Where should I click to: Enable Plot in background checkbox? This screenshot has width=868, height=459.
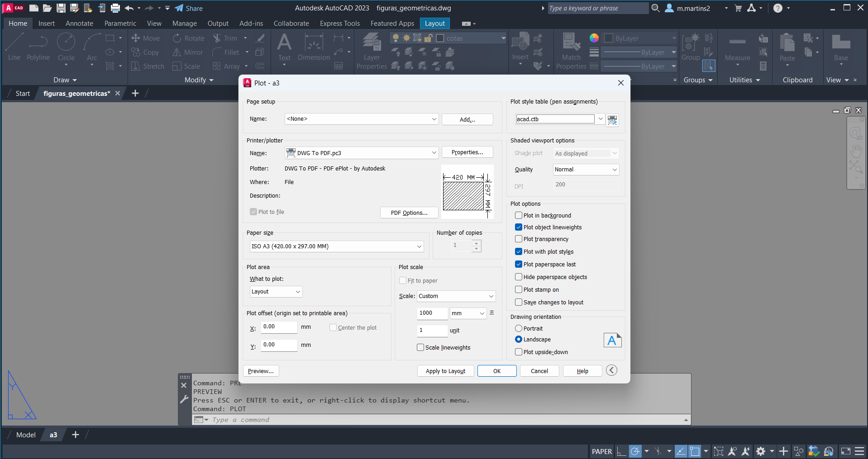coord(519,215)
